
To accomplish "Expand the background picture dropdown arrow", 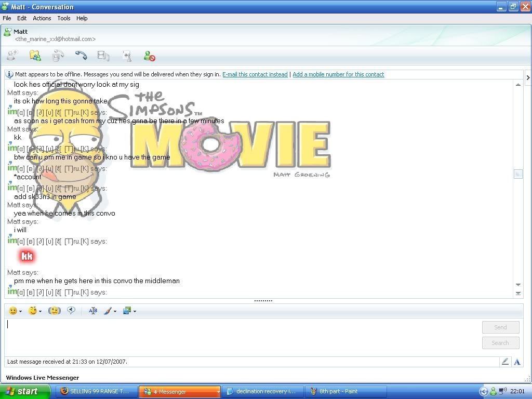I will (x=135, y=311).
